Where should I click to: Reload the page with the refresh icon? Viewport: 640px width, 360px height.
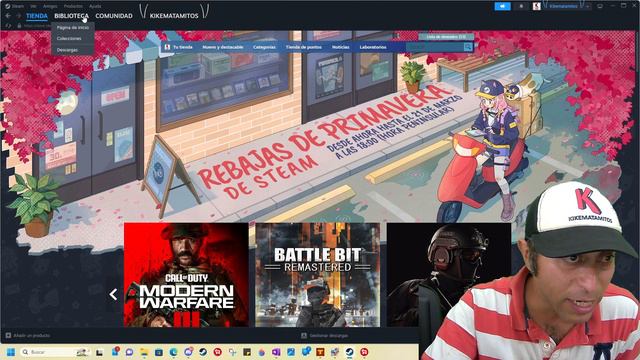[x=8, y=26]
